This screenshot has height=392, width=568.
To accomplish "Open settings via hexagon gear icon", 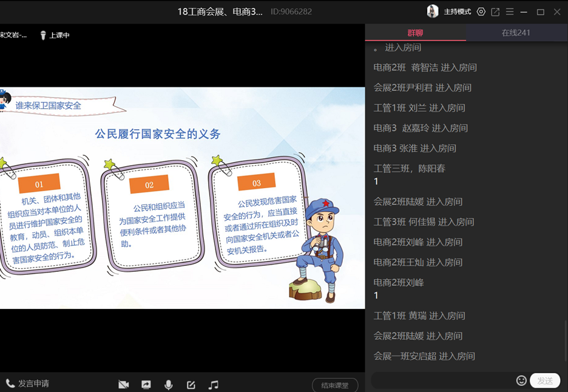I will click(x=481, y=12).
